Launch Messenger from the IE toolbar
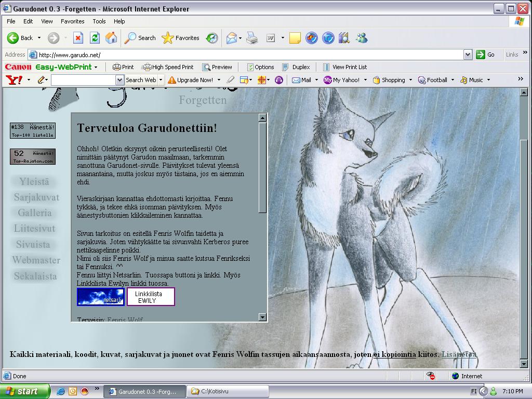 pos(362,38)
